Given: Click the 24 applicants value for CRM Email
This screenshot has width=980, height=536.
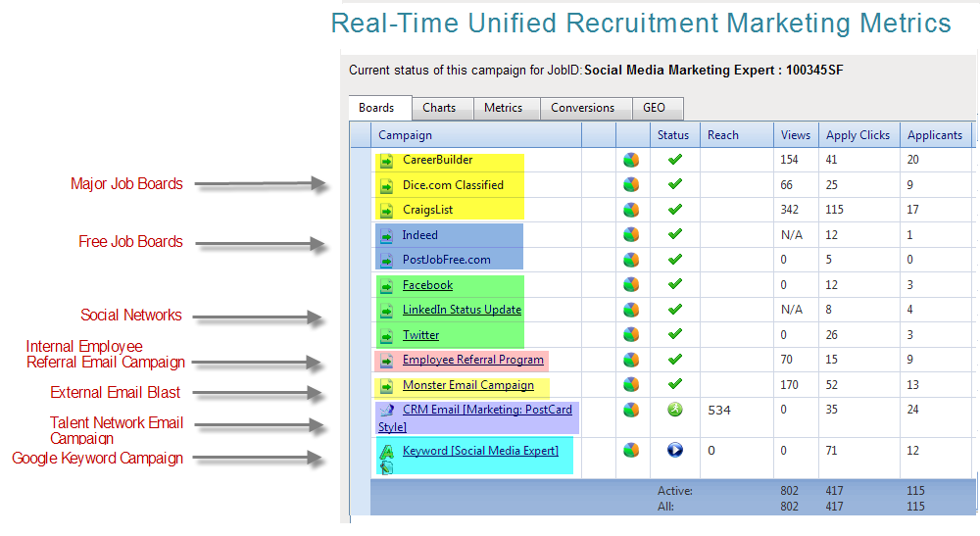Looking at the screenshot, I should tap(913, 410).
